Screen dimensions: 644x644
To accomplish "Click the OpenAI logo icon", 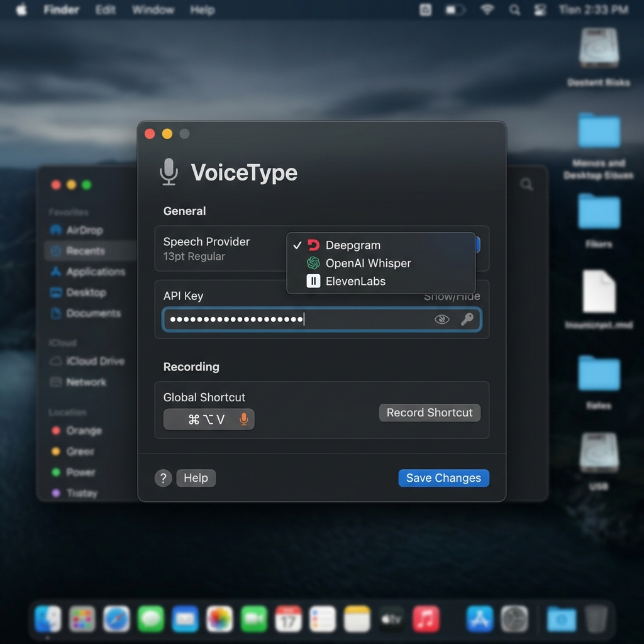I will tap(314, 264).
